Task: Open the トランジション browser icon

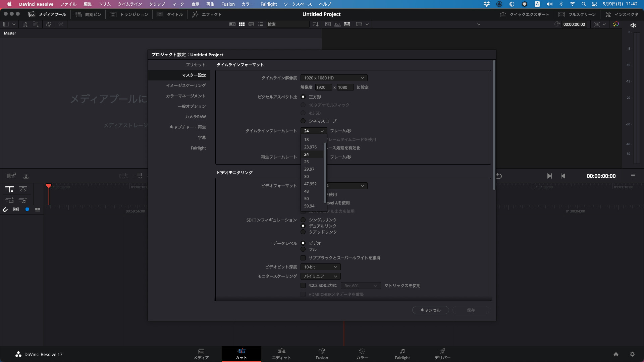Action: (x=113, y=14)
